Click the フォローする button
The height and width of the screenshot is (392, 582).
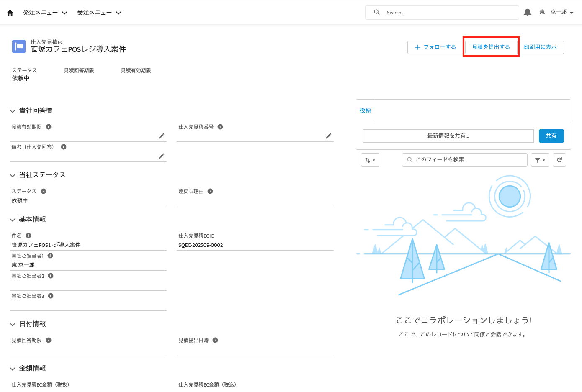pyautogui.click(x=435, y=47)
